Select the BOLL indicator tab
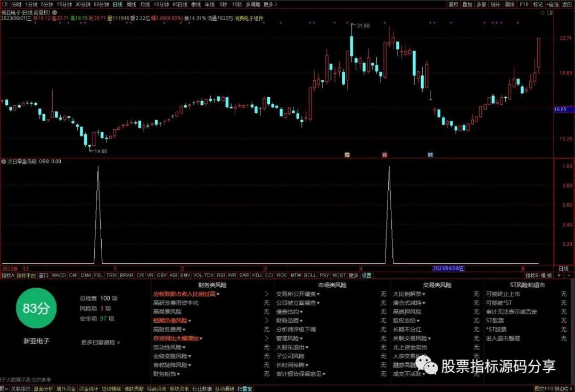575x392 pixels. 310,275
